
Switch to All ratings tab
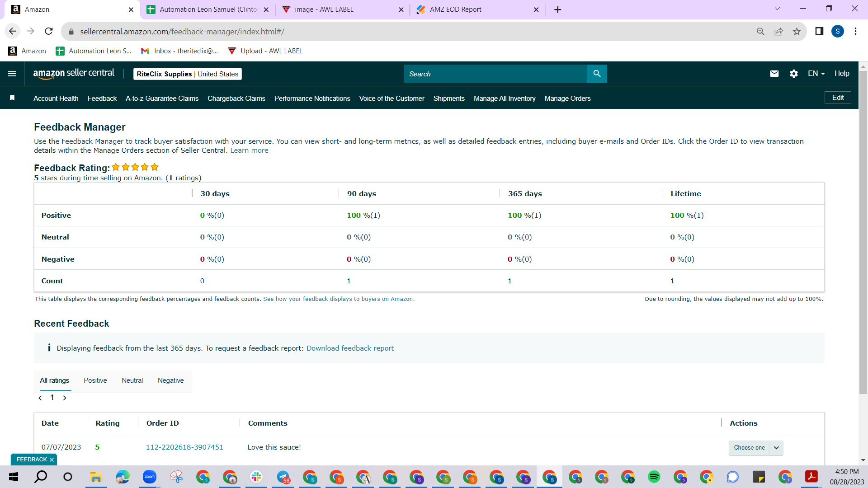[x=55, y=380]
